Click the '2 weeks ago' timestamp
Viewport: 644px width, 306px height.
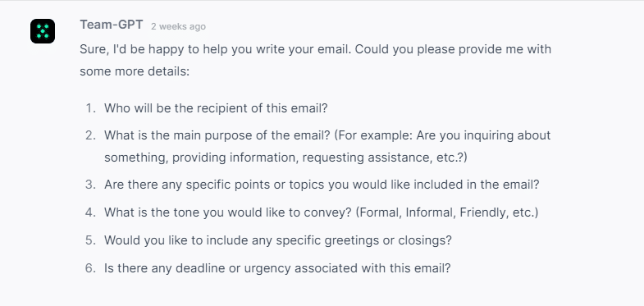pyautogui.click(x=178, y=26)
